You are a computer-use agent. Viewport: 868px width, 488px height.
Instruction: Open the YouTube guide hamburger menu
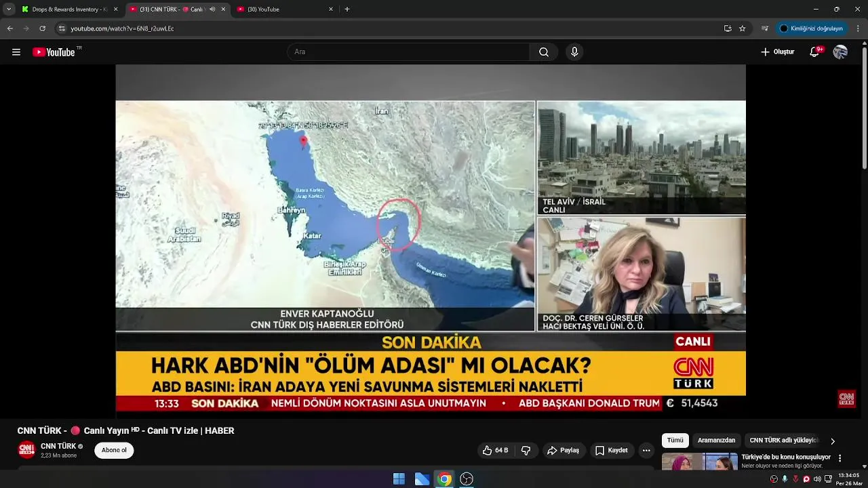coord(16,52)
